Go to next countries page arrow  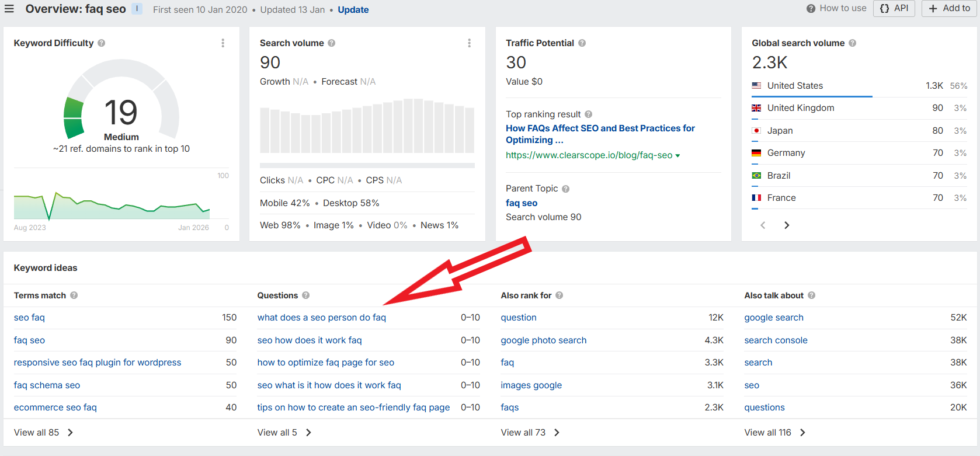pos(787,225)
